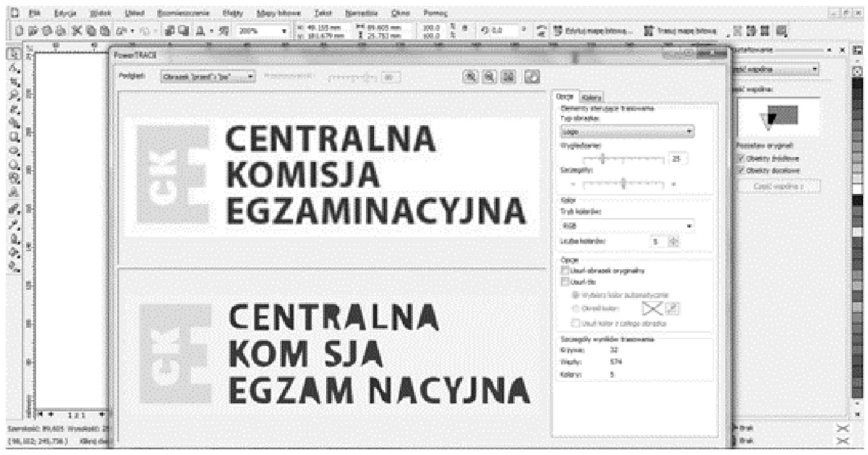This screenshot has height=455, width=868.
Task: Click the no-color swatch atop palette
Action: (857, 73)
